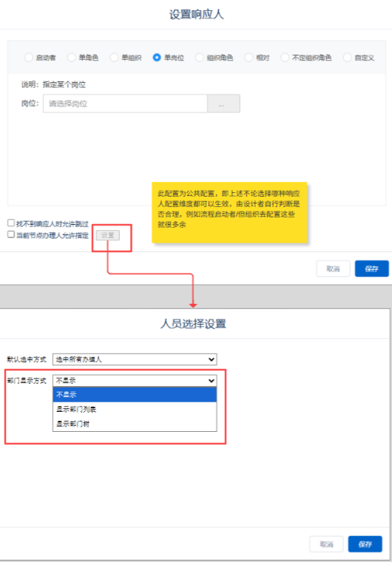Tick 当前节点办理人允许指定 checkbox

click(x=11, y=234)
